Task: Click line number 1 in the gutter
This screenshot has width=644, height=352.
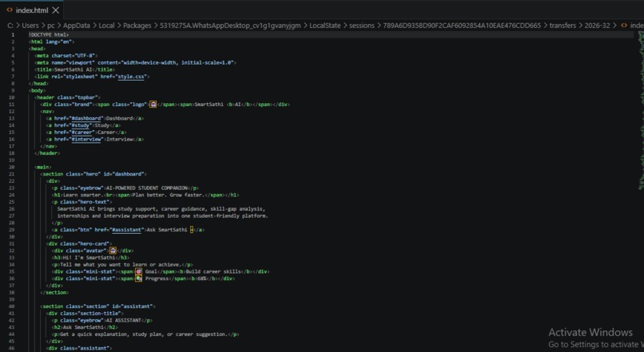Action: tap(13, 35)
